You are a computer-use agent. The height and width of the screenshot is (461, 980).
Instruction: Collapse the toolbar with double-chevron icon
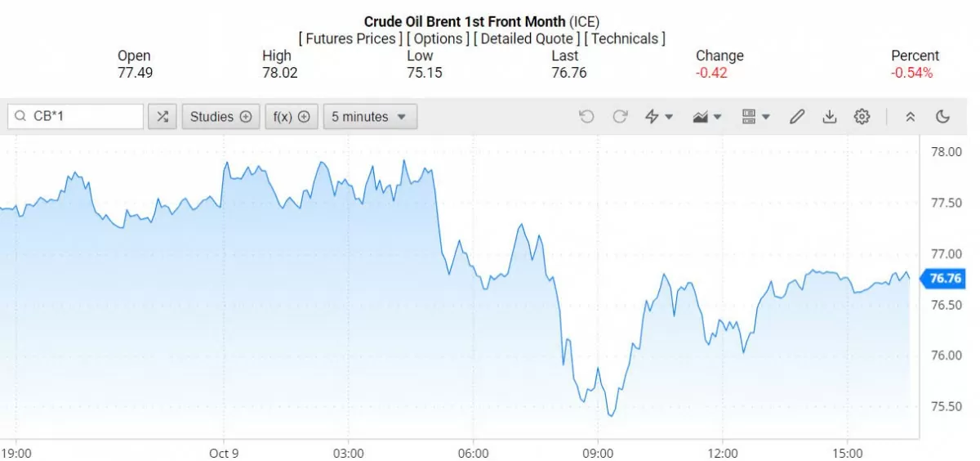(x=911, y=117)
